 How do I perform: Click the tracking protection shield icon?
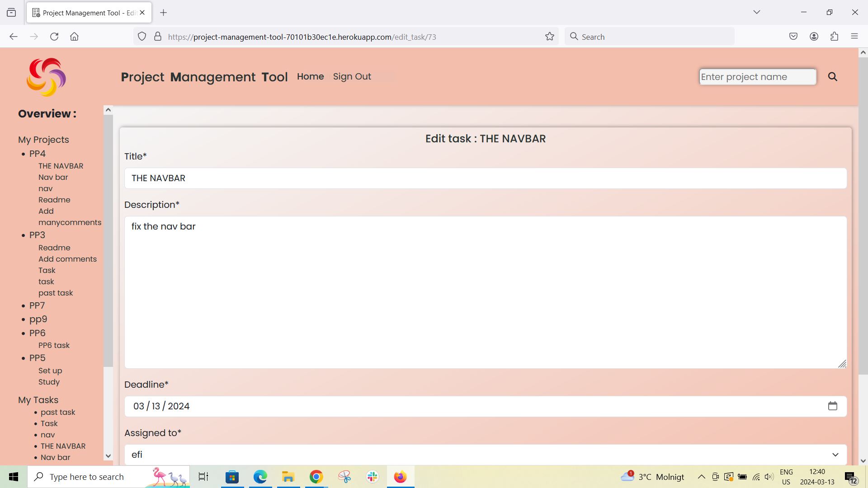[142, 37]
